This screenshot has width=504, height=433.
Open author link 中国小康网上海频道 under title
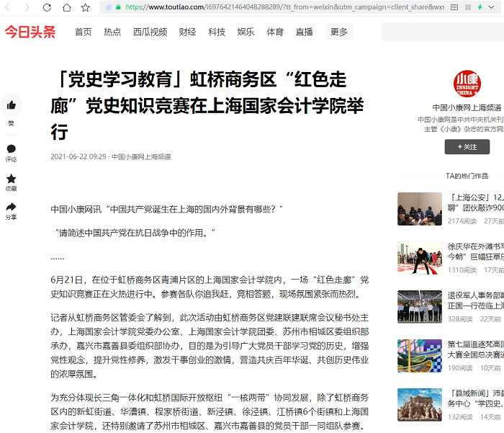click(x=141, y=156)
